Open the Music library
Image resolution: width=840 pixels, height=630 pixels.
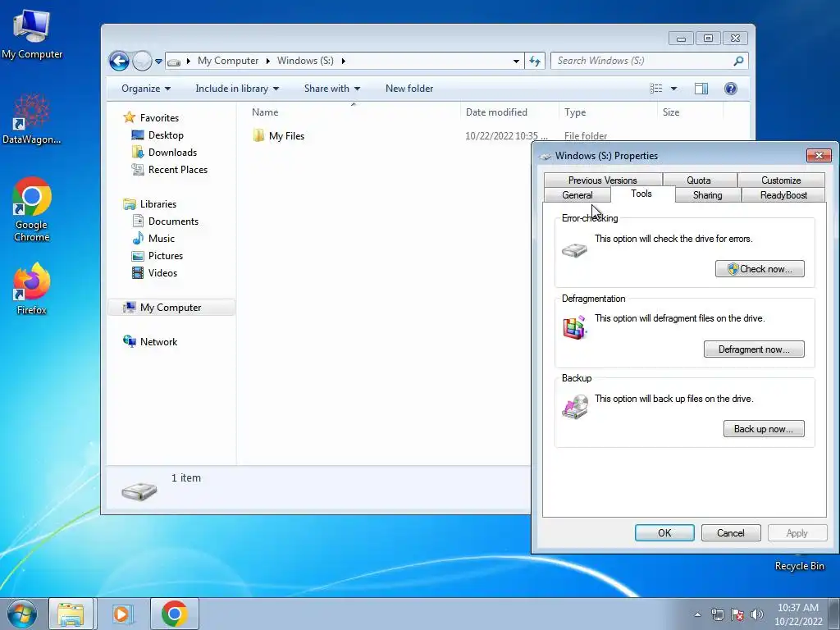(x=162, y=239)
